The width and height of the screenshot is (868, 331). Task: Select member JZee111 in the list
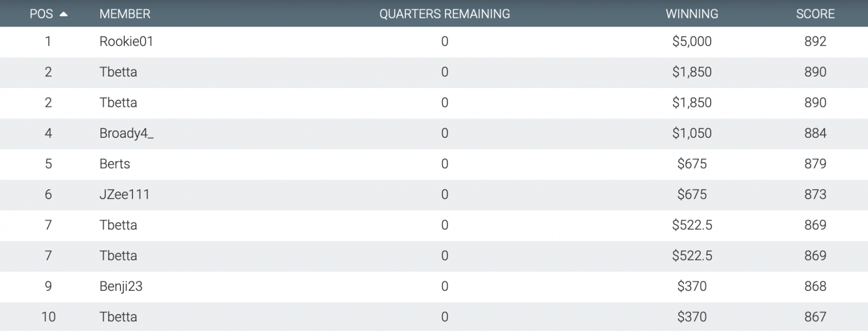tap(124, 194)
